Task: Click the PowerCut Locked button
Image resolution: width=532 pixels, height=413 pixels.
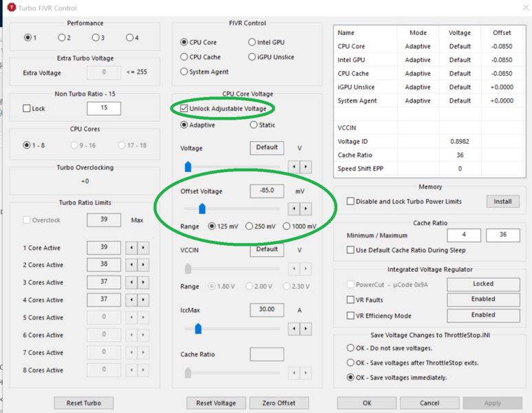Action: [x=484, y=284]
